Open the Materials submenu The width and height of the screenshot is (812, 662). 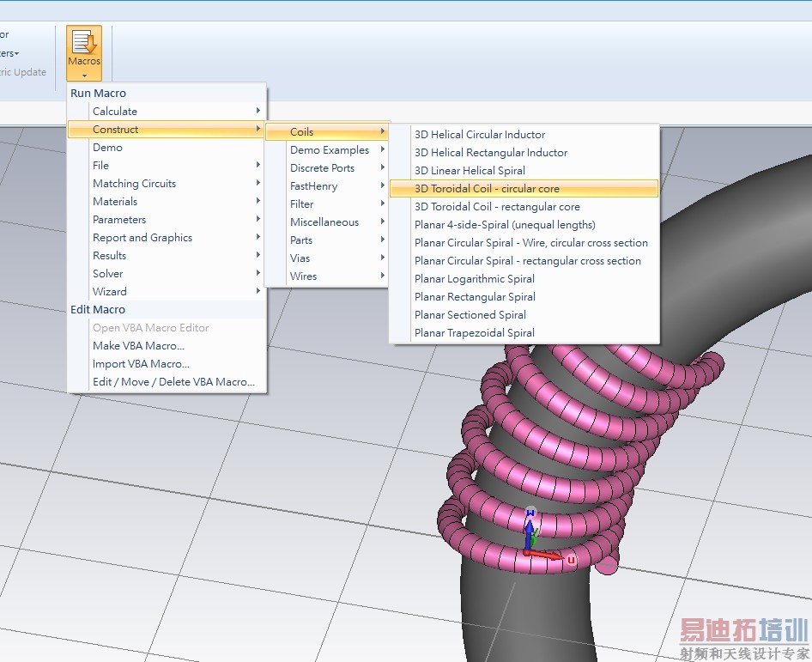tap(167, 202)
